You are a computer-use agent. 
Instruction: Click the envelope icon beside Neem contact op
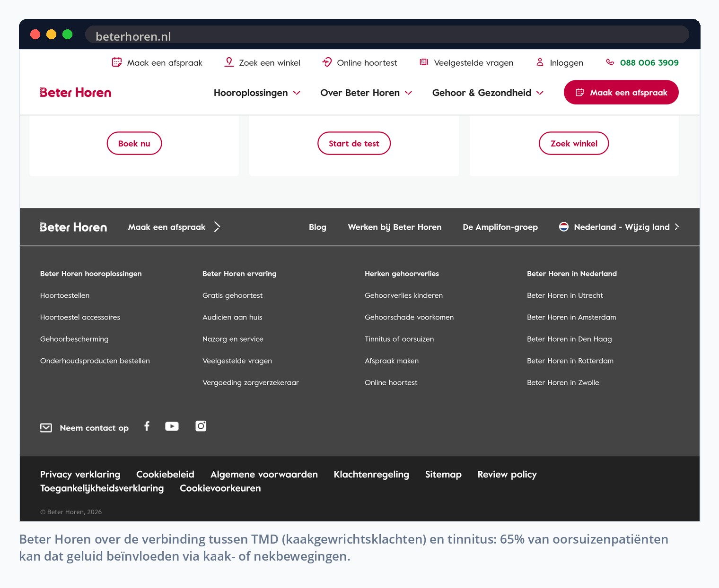coord(46,428)
